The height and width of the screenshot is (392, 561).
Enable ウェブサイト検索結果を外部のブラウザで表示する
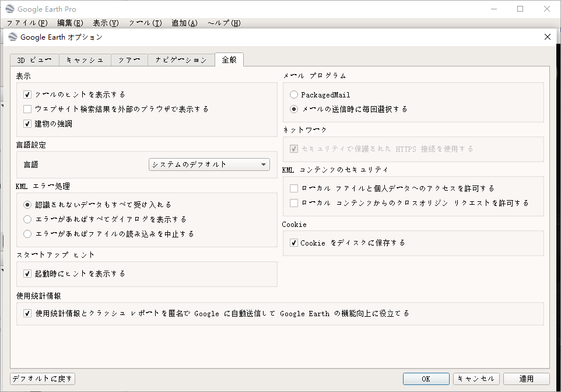[x=27, y=108]
